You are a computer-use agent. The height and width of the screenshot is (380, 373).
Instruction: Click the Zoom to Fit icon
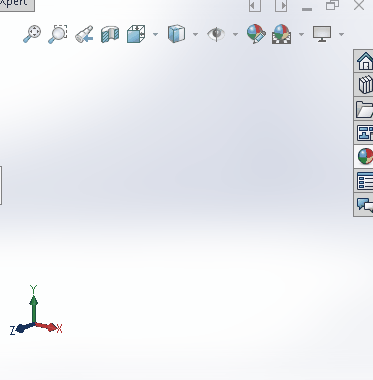tap(32, 34)
